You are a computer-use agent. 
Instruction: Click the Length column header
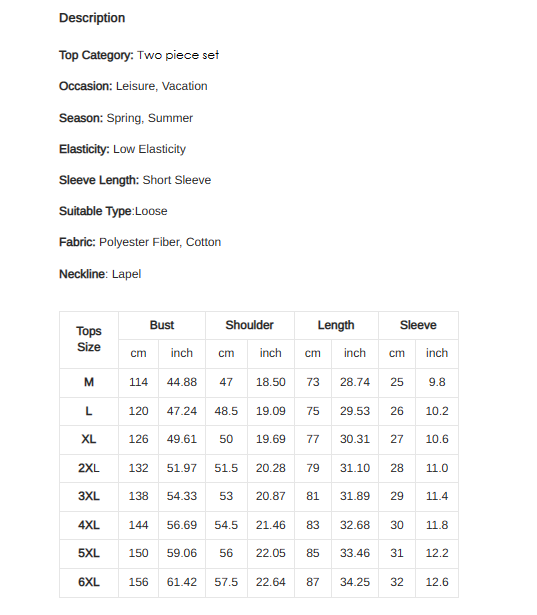point(336,326)
